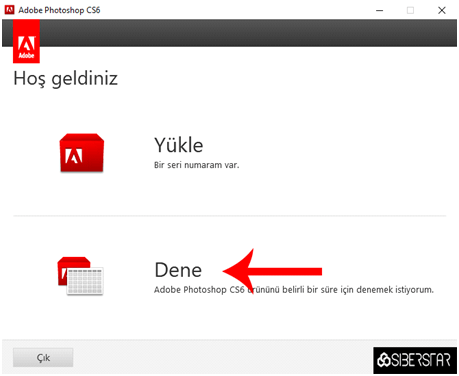Click the Adobe logo badge in header
The height and width of the screenshot is (376, 459).
26,41
